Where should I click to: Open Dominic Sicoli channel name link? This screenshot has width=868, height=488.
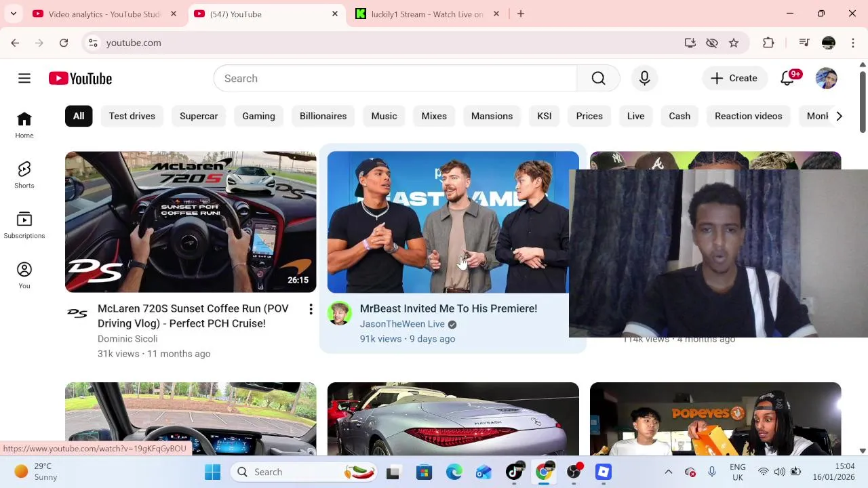[127, 339]
